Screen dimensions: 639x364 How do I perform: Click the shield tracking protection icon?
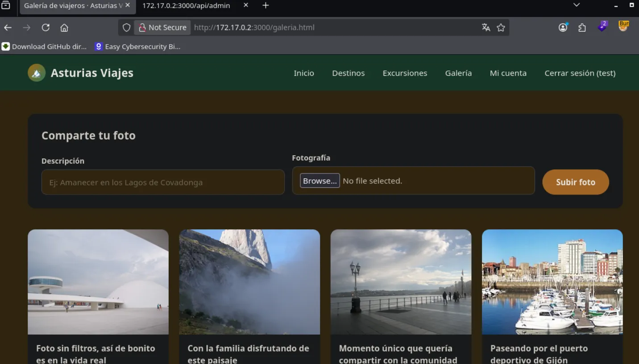pos(126,28)
